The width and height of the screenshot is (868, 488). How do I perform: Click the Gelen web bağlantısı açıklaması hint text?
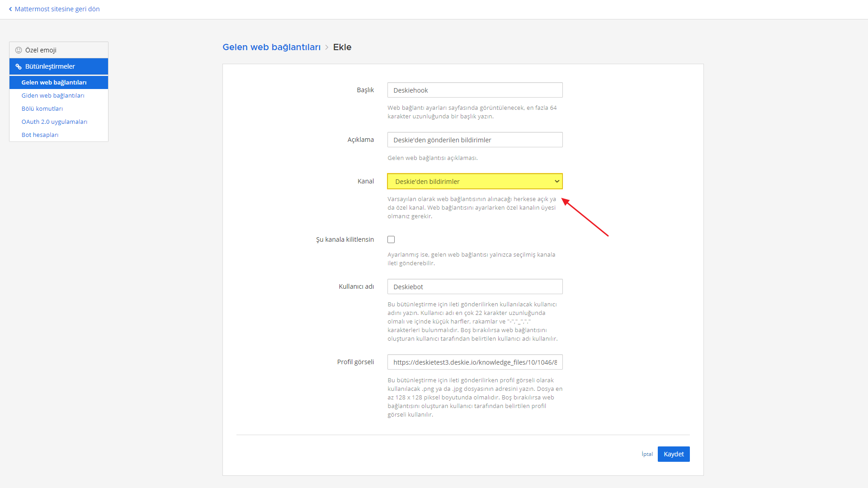(433, 158)
